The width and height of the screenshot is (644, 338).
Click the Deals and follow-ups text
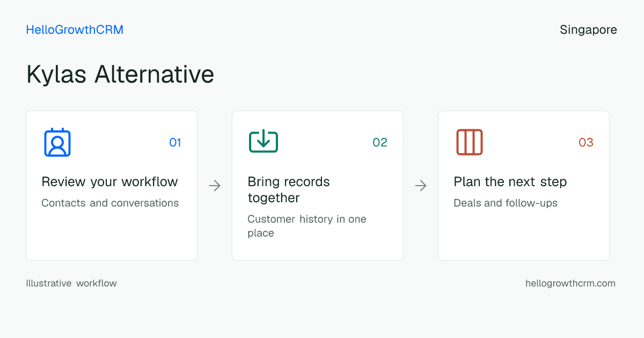click(506, 203)
